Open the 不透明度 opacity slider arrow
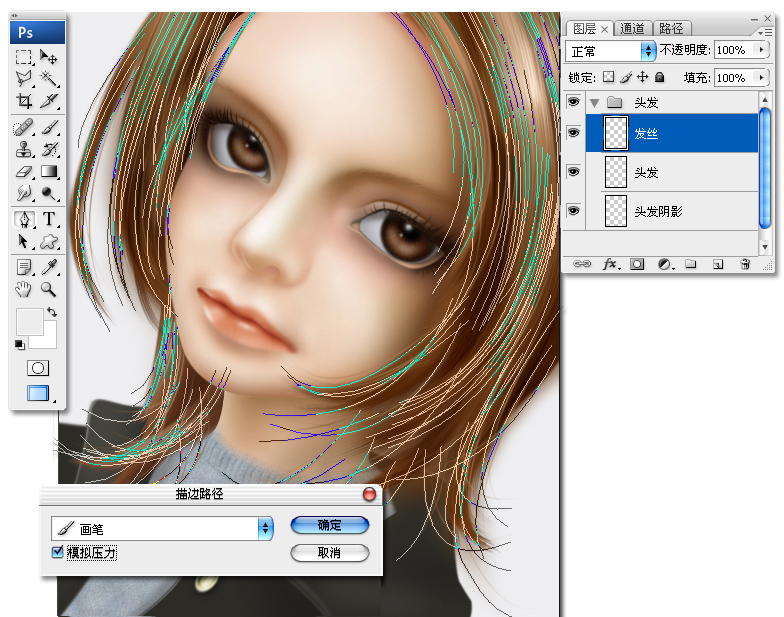Viewport: 784px width, 617px height. click(762, 50)
